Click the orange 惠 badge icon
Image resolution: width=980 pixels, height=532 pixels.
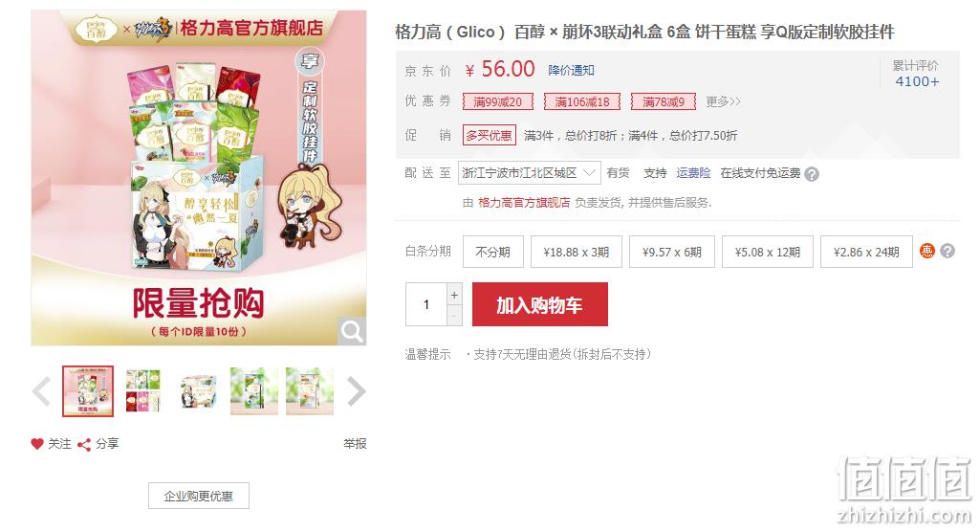point(926,252)
